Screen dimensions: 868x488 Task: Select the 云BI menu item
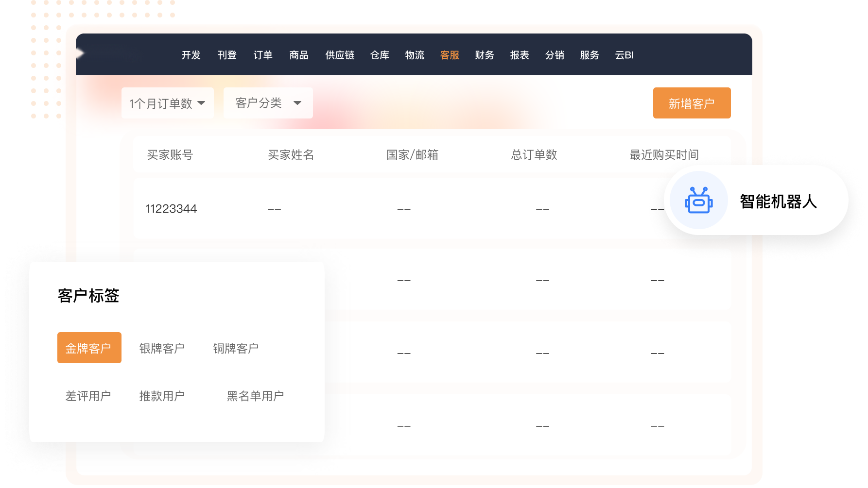pyautogui.click(x=624, y=55)
